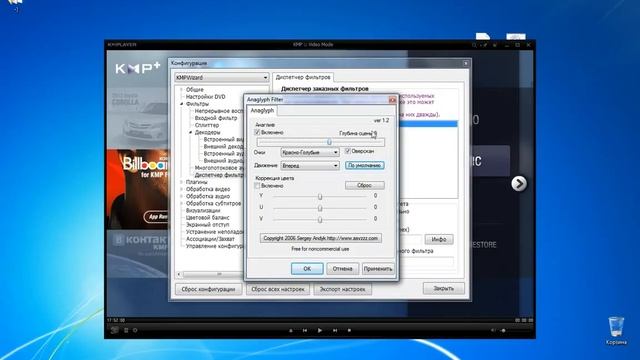The image size is (640, 360).
Task: Click the Экспорт настроек button
Action: (x=342, y=289)
